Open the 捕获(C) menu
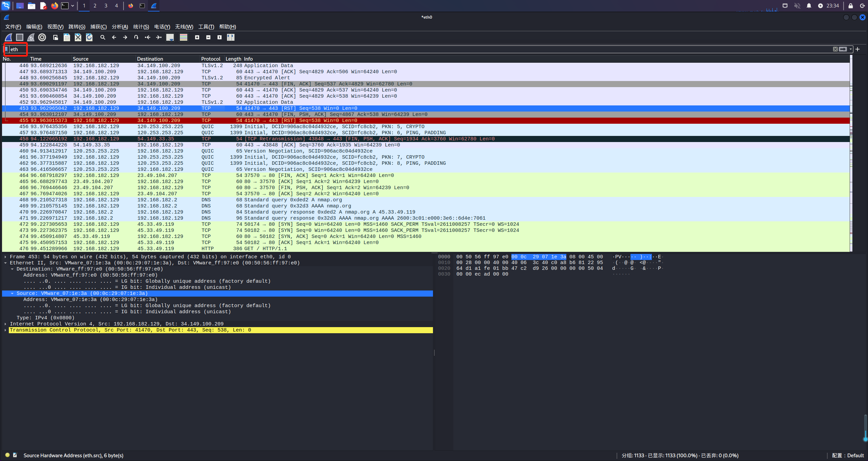 pos(98,27)
